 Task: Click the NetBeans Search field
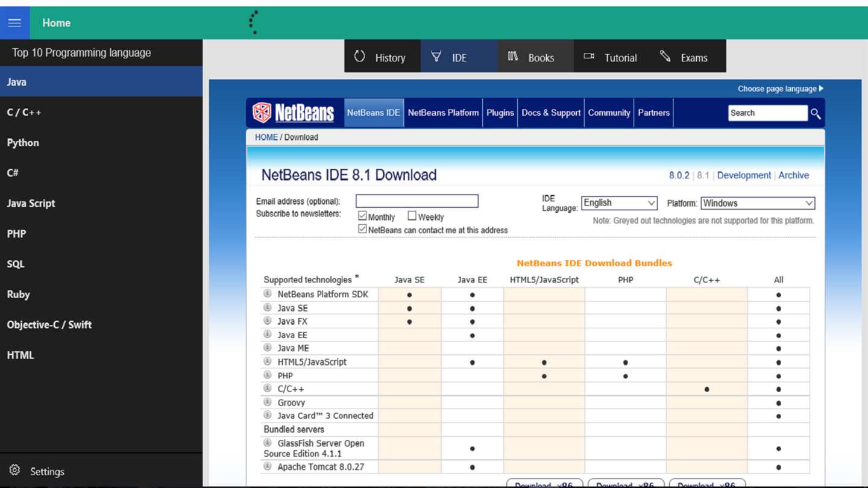coord(767,113)
